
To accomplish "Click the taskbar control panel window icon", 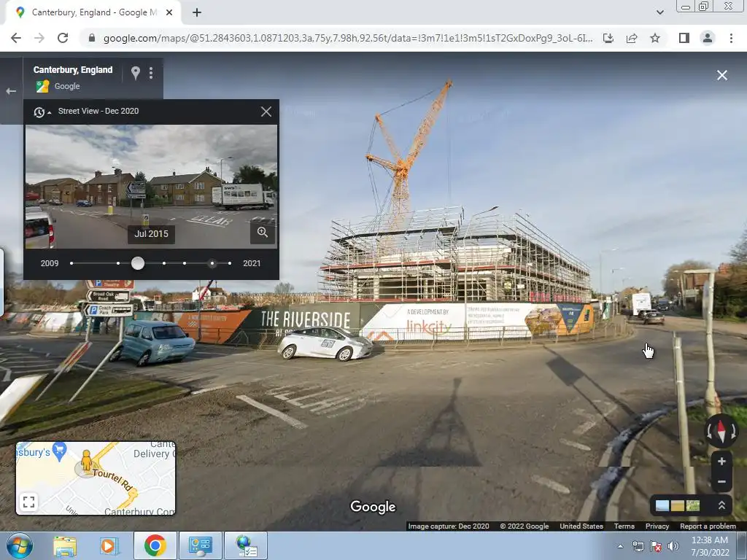I will point(200,545).
